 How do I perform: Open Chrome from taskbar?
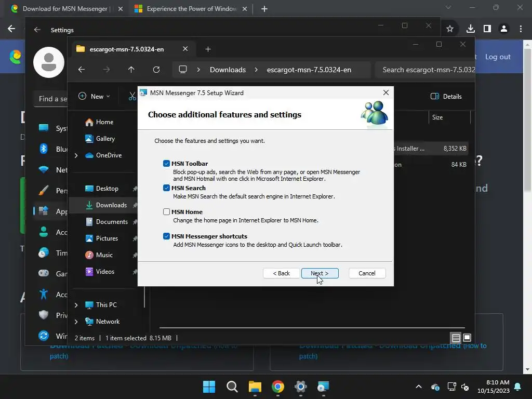[x=278, y=387]
